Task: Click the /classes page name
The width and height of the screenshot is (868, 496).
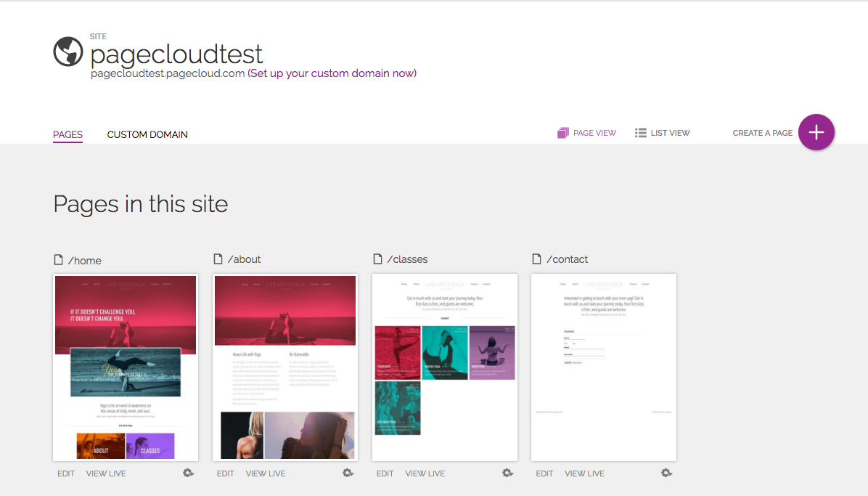Action: coord(407,259)
